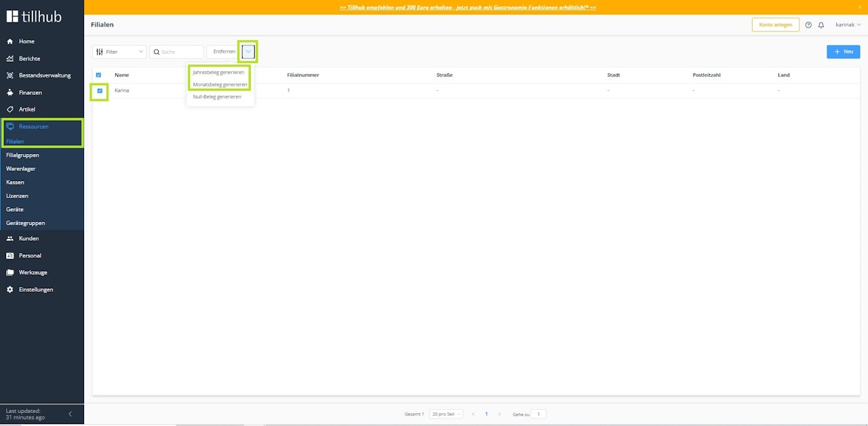Click the previous page arrow
The height and width of the screenshot is (426, 868).
coord(473,414)
